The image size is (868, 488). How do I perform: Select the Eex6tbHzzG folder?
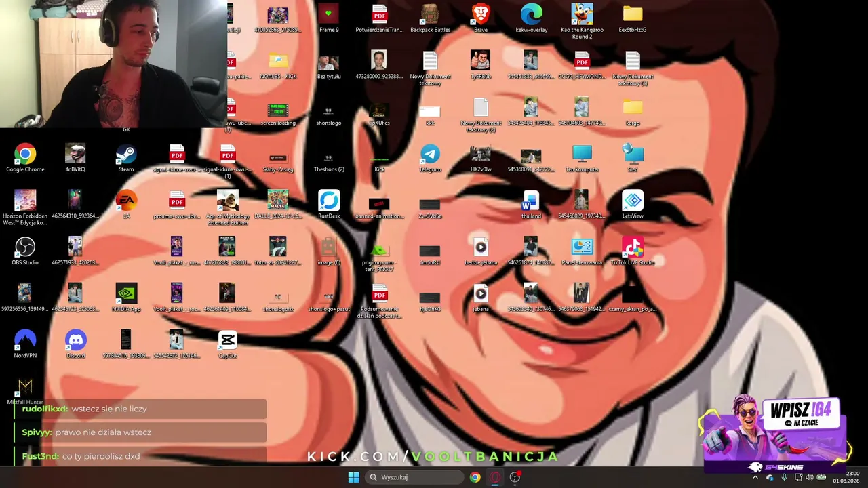coord(633,18)
